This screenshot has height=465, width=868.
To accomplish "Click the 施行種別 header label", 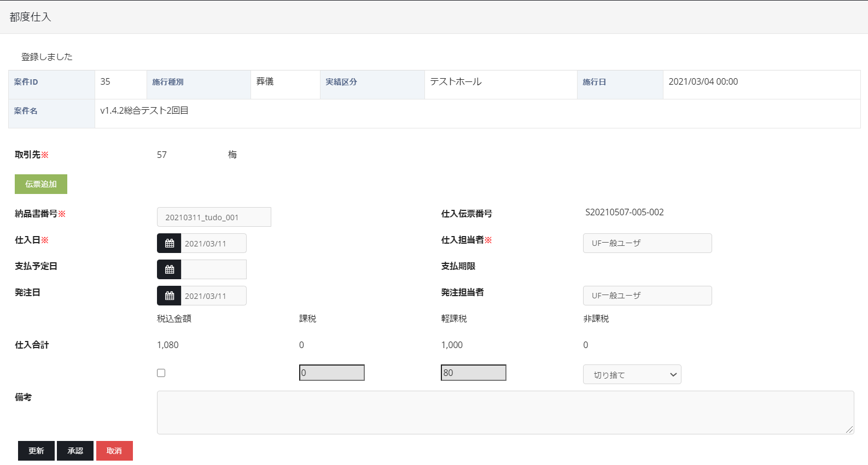I will point(168,82).
